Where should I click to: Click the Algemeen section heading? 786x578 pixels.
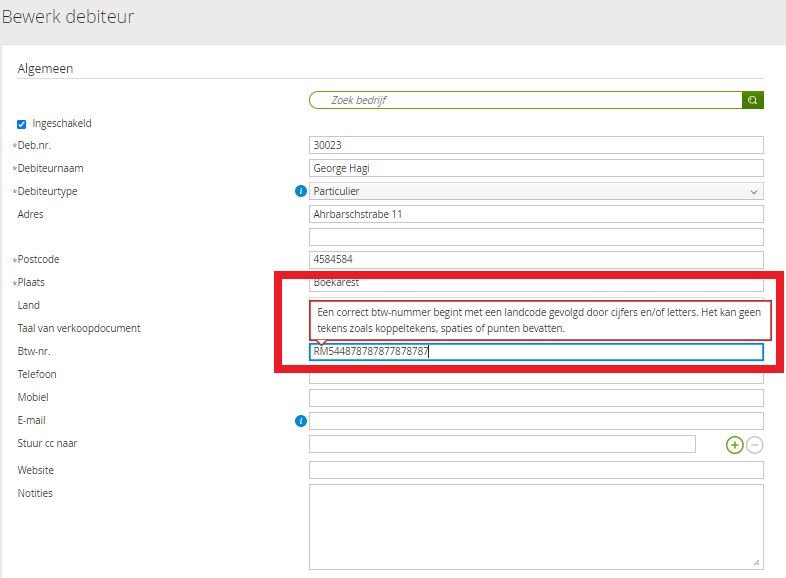pos(45,69)
